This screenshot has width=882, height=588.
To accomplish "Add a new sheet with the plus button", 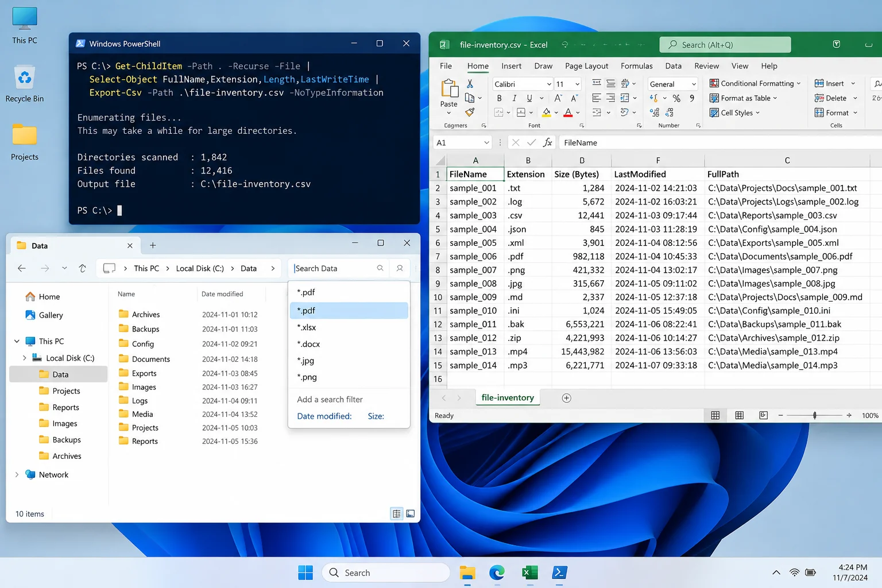I will tap(566, 398).
